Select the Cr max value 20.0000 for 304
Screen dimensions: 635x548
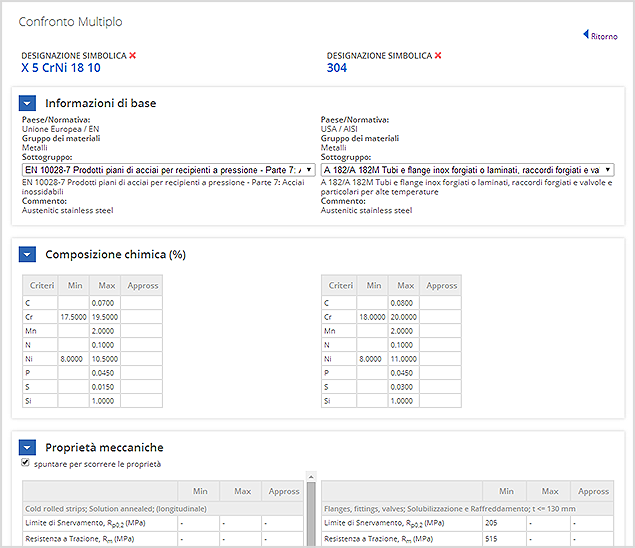tap(404, 317)
